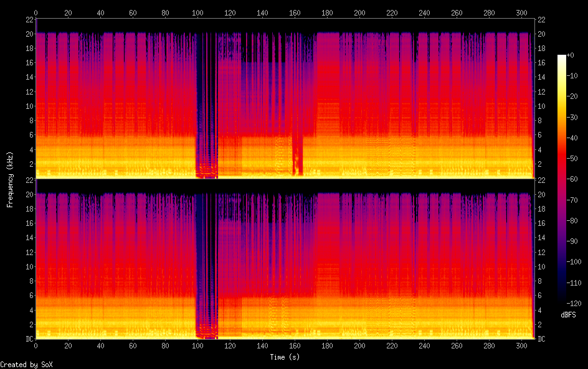The height and width of the screenshot is (369, 588).
Task: Click the "DC" label on the left frequency axis
Action: pos(30,339)
